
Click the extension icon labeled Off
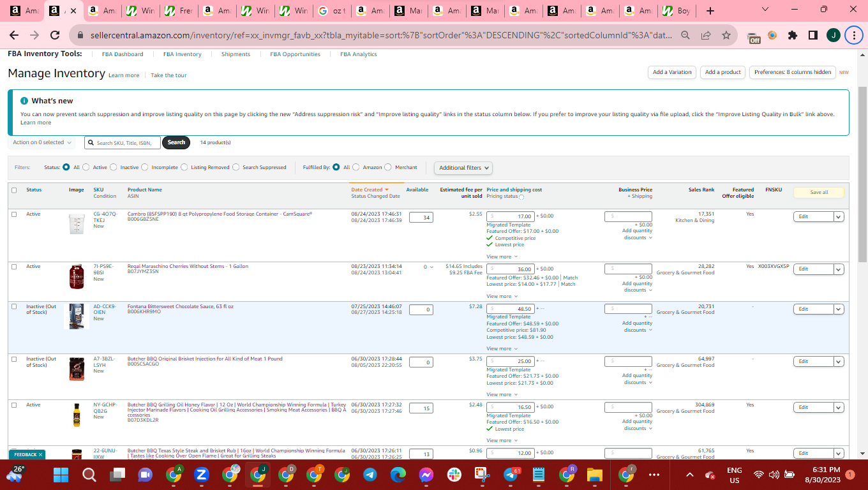click(754, 38)
